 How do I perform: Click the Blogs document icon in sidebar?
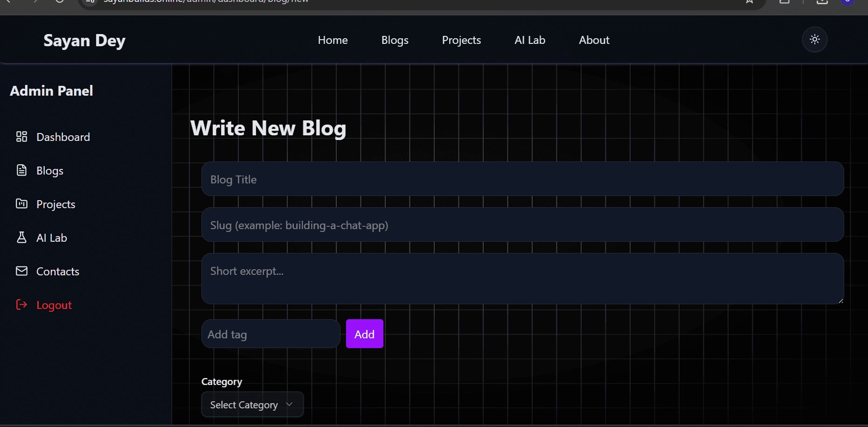[21, 170]
